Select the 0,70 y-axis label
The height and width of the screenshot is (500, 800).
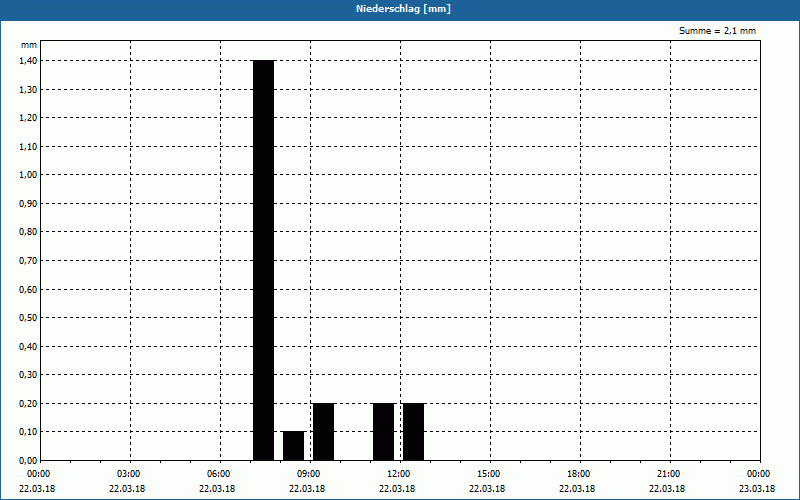(x=29, y=261)
